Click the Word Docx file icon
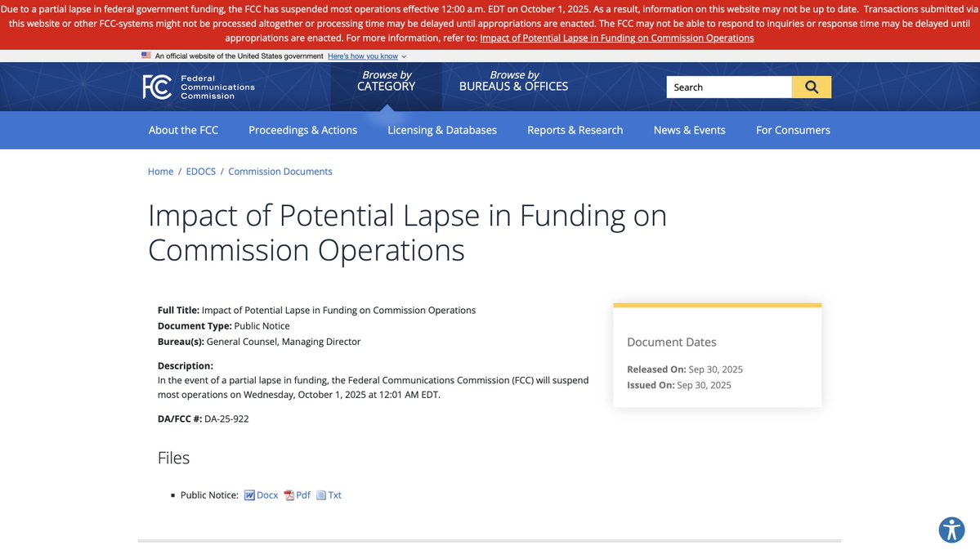 pos(249,495)
